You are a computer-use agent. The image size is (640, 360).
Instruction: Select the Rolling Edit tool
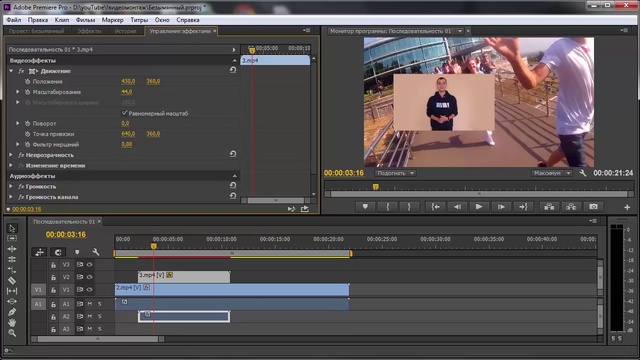click(x=12, y=260)
